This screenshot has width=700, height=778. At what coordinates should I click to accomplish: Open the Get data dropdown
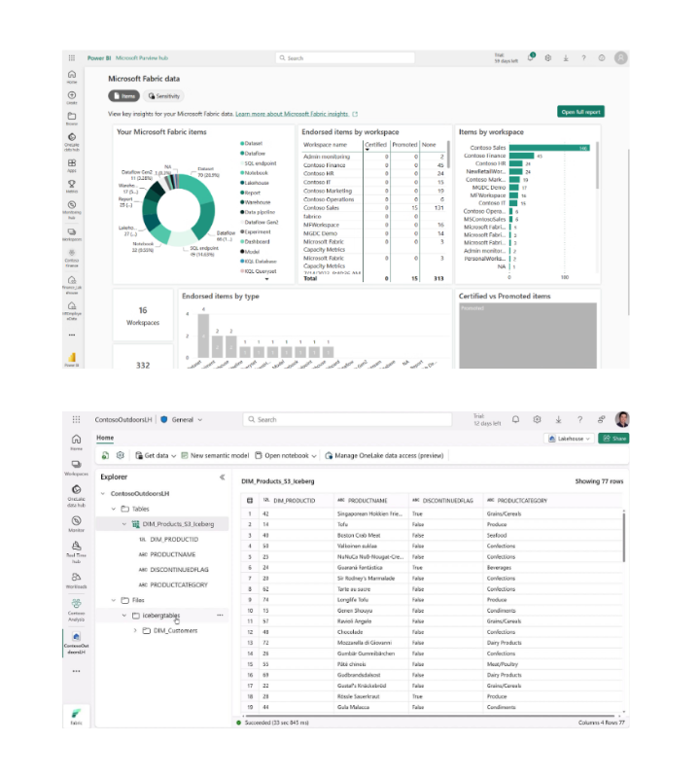pos(157,455)
